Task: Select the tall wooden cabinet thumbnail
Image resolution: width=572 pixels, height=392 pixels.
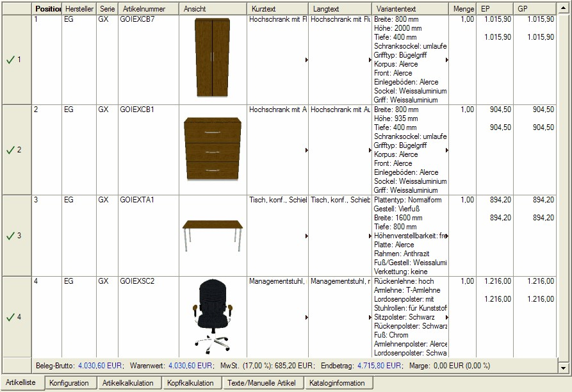Action: 212,58
